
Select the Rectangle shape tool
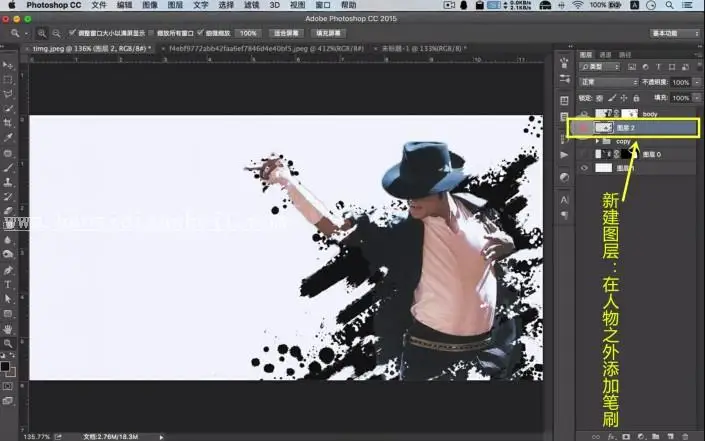(x=8, y=314)
